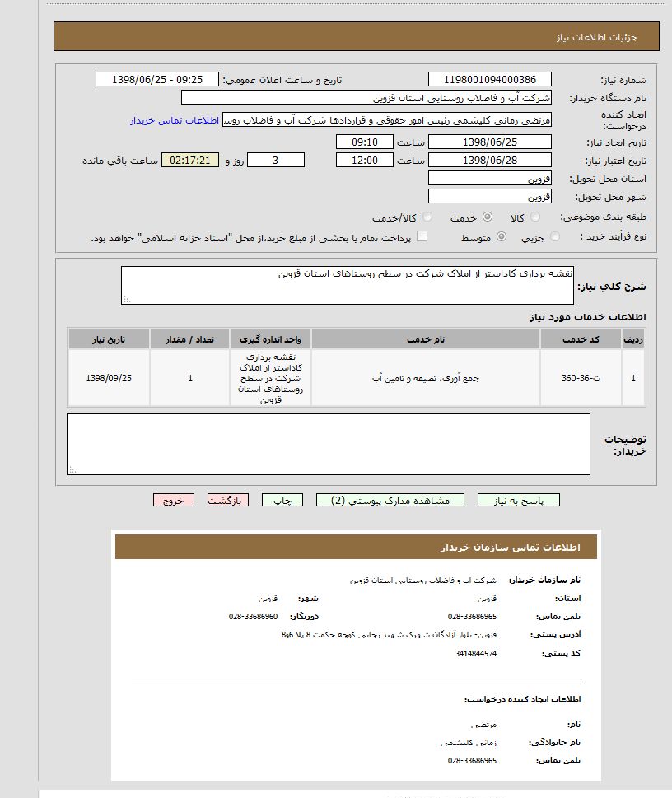Click the استان محل تحویل field

click(490, 179)
